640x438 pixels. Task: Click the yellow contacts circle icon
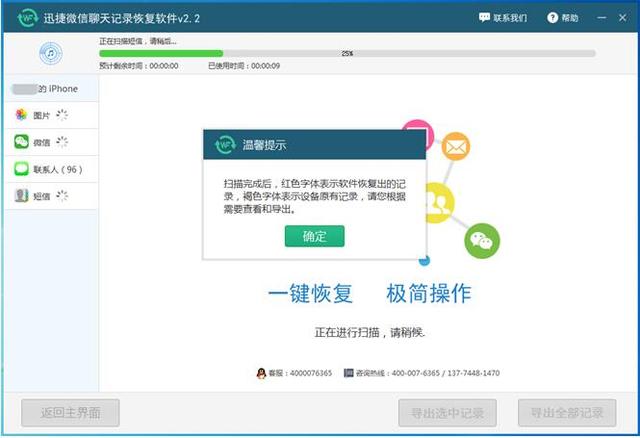click(x=440, y=203)
